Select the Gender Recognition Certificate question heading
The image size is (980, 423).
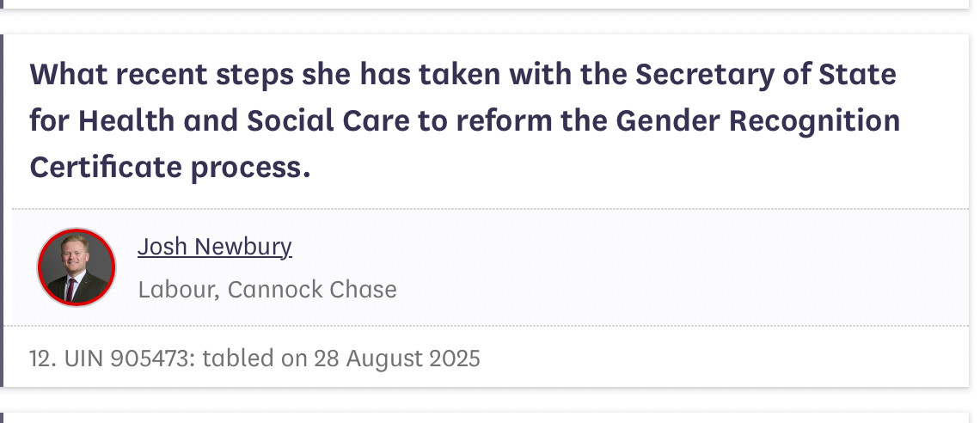465,120
